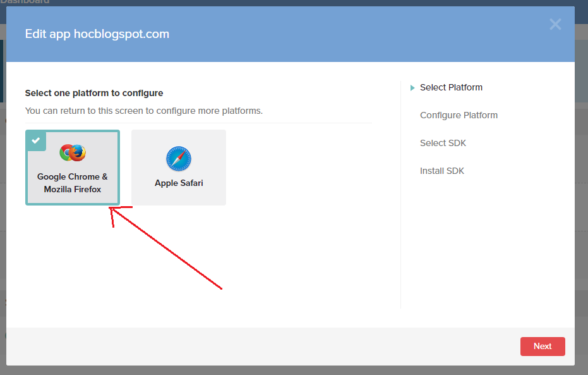This screenshot has height=375, width=588.
Task: Toggle the checkmark on the Chrome & Firefox card
Action: (x=36, y=141)
